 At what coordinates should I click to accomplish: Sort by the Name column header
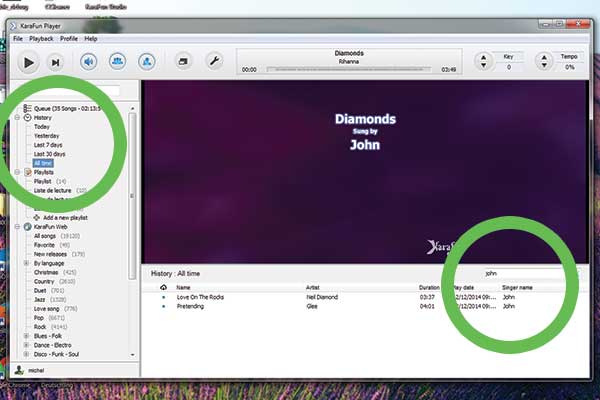[183, 287]
